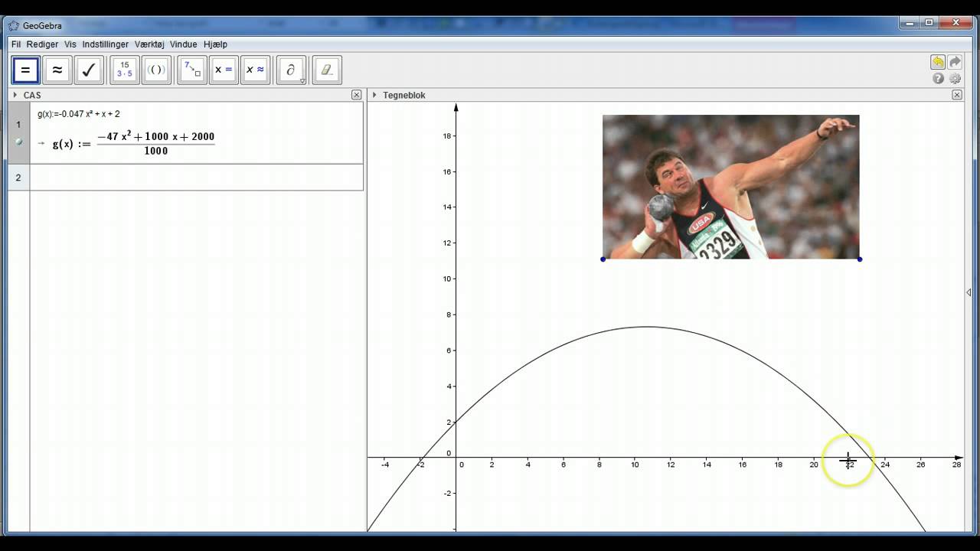Viewport: 980px width, 551px height.
Task: Choose the Expand parentheses tool
Action: pos(156,70)
